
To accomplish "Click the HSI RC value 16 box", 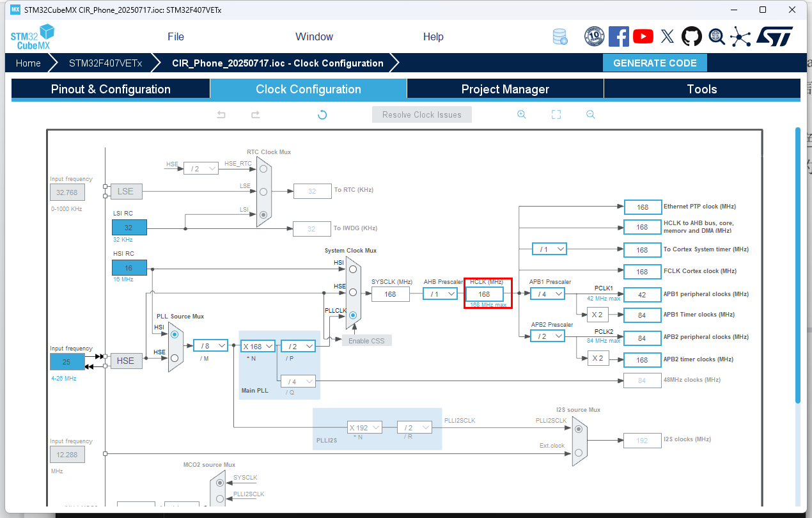I will (129, 268).
